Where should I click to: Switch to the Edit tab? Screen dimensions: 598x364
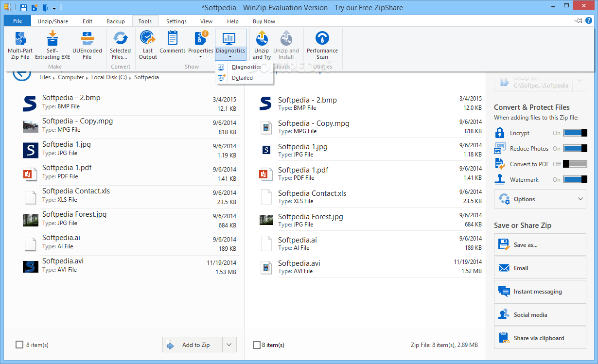pos(88,21)
